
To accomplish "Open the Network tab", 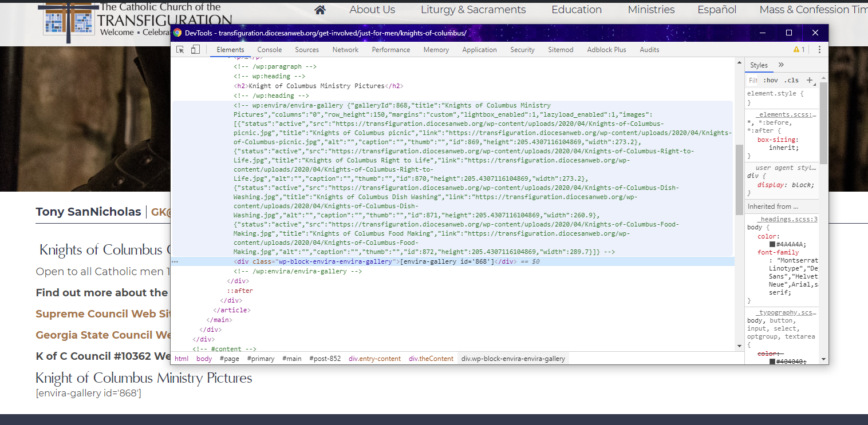I will pyautogui.click(x=345, y=50).
